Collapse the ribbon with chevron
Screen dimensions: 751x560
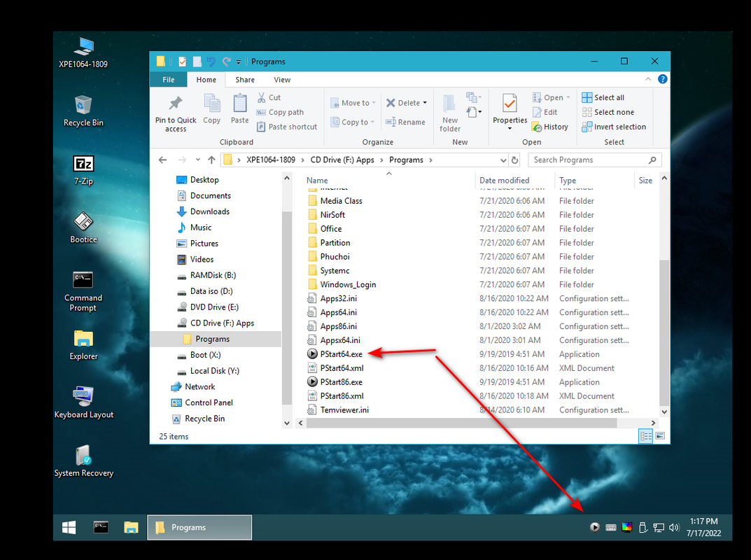click(647, 79)
